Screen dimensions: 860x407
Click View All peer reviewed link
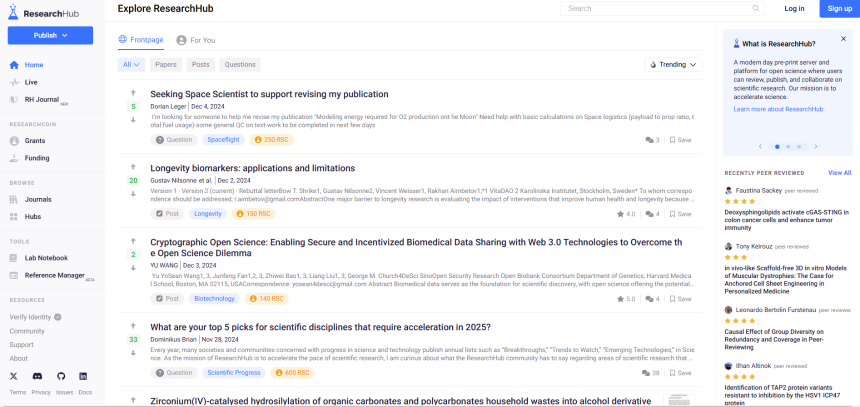point(840,173)
